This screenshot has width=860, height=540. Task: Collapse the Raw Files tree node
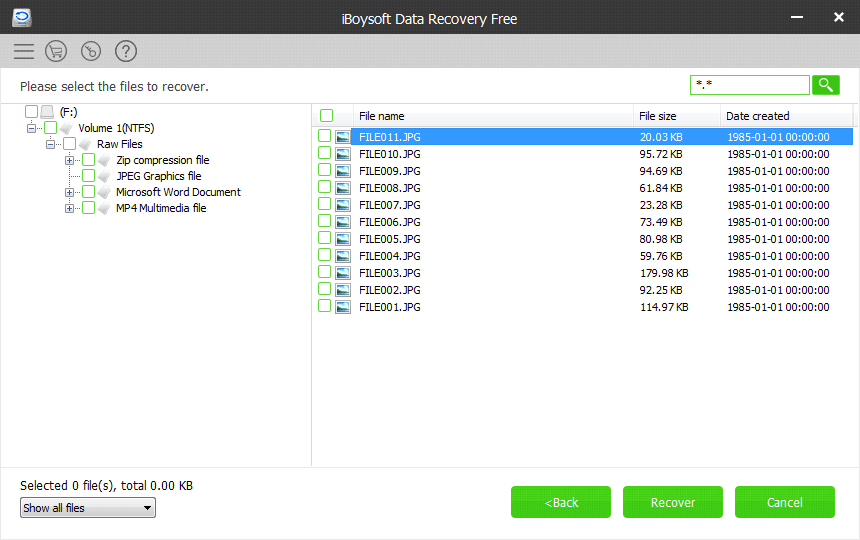50,144
